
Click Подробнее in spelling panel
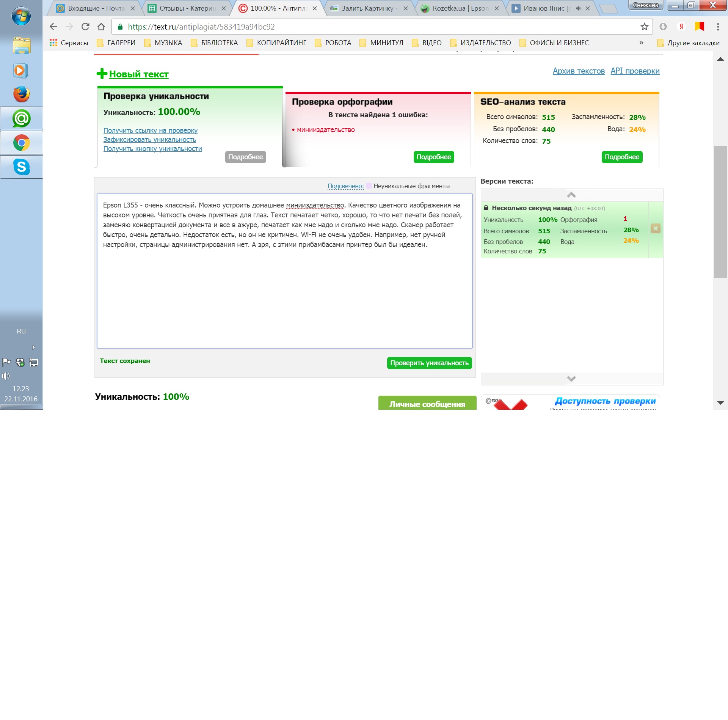tap(434, 157)
